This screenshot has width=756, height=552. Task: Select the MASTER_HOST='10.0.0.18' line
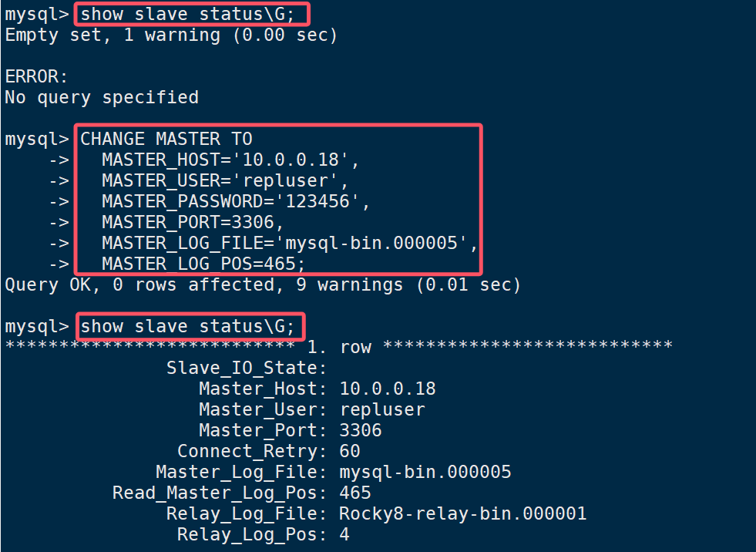coord(230,160)
